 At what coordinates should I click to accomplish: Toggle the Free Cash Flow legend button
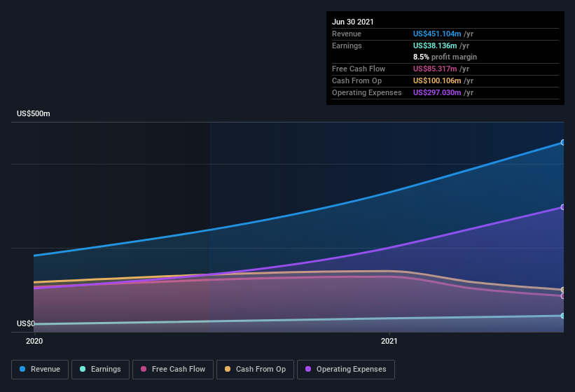click(x=173, y=370)
